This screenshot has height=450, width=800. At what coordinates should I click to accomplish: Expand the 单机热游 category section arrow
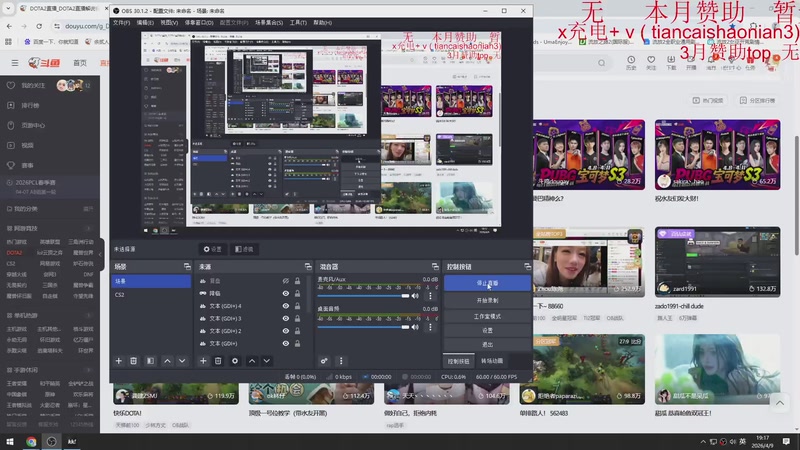click(88, 315)
